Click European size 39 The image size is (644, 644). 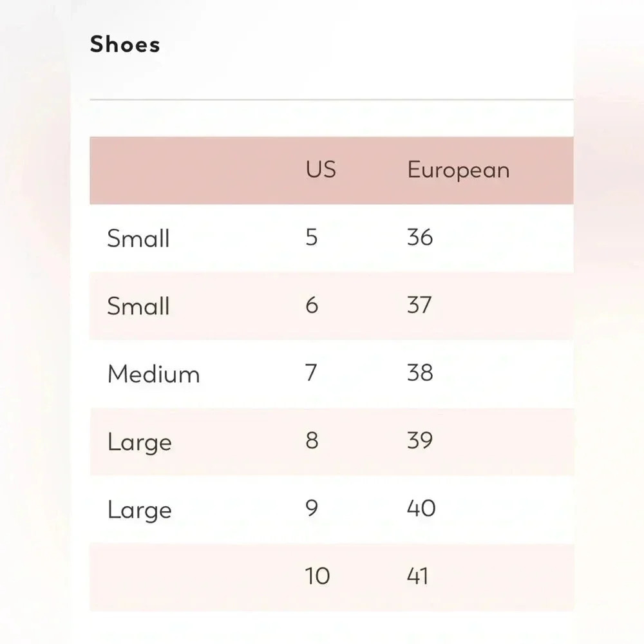click(x=420, y=440)
